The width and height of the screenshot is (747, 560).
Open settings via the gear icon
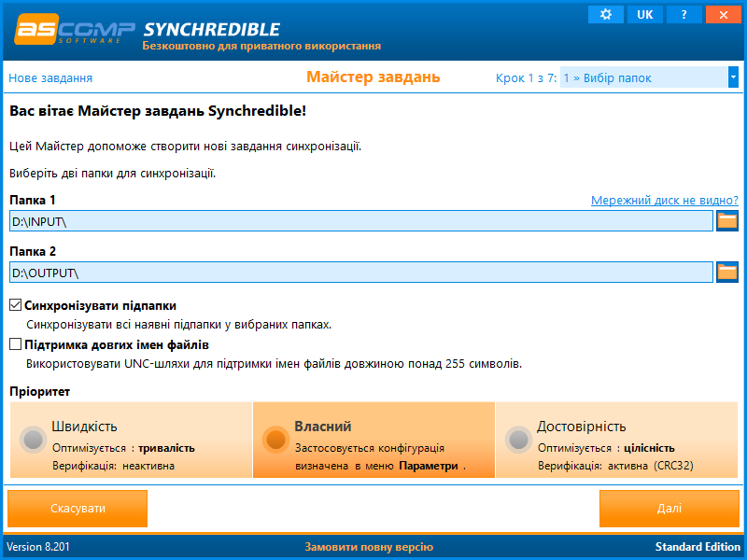(605, 14)
